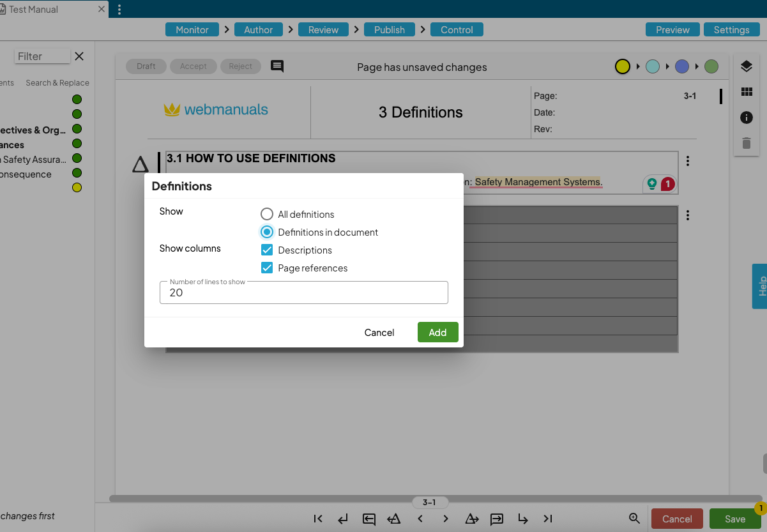Click the yellow workflow status circle
Screen dimensions: 767x532
tap(623, 66)
